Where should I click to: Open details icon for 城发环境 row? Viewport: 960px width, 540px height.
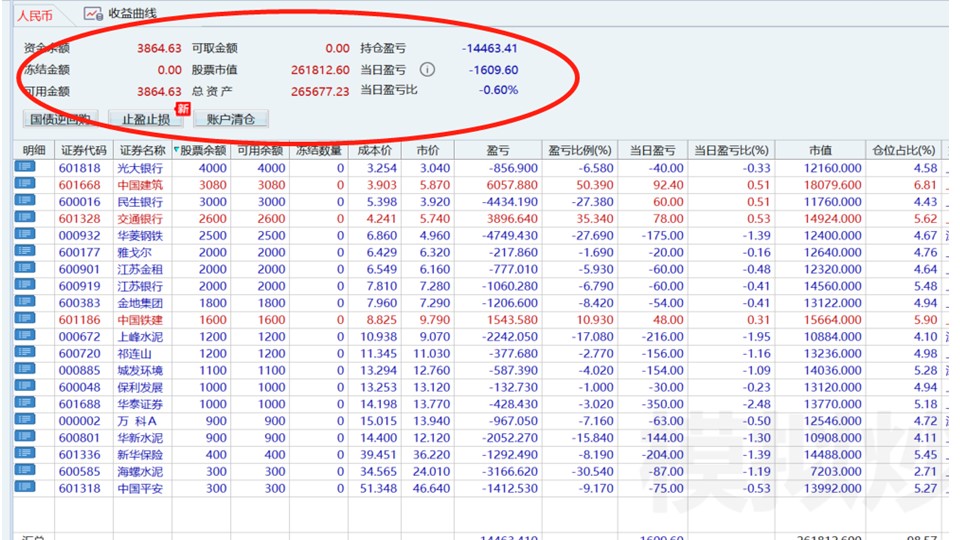[24, 369]
